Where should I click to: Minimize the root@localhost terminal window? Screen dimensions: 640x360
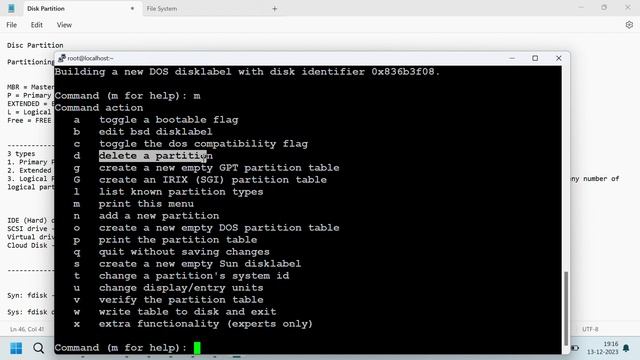[512, 58]
